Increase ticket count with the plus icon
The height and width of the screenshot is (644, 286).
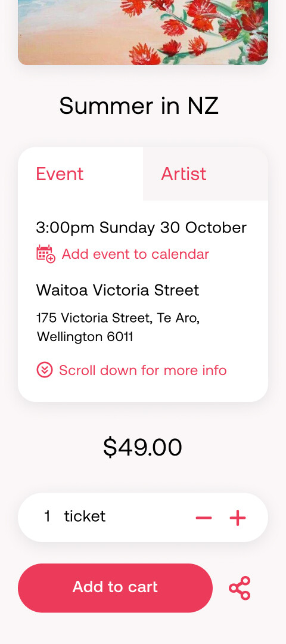coord(238,518)
